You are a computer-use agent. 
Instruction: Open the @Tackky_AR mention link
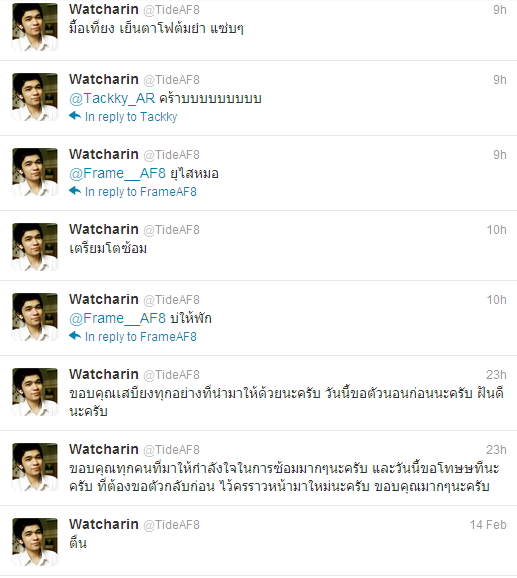tap(112, 98)
